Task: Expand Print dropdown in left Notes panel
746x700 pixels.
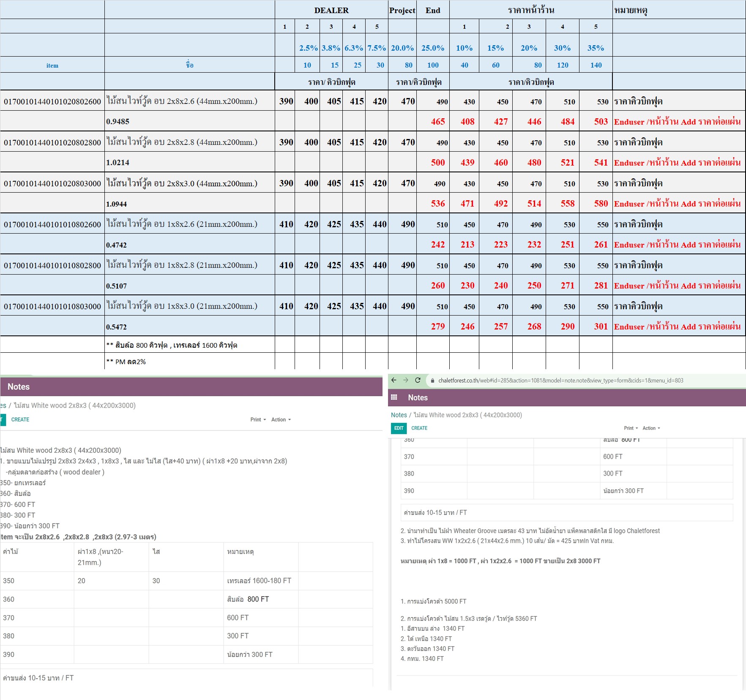Action: (258, 419)
